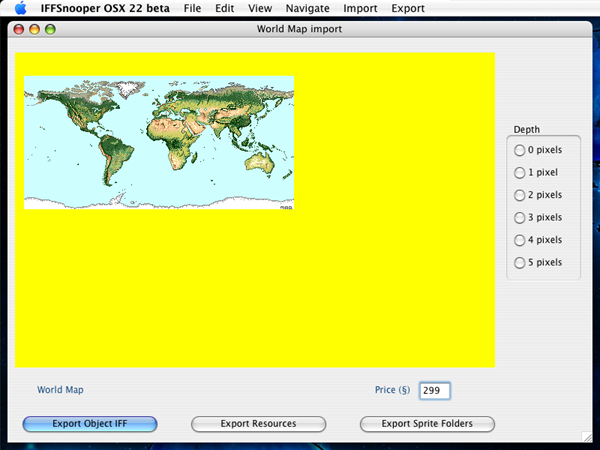600x450 pixels.
Task: Focus the Price input field
Action: (x=435, y=391)
